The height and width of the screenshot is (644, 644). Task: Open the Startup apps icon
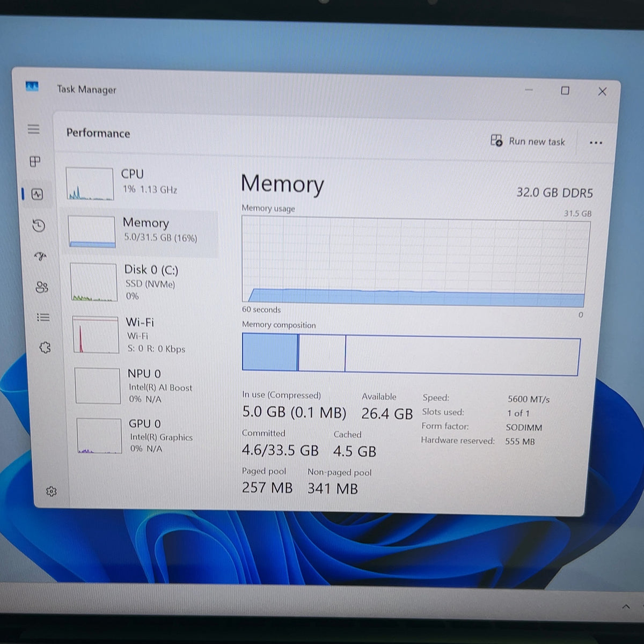coord(41,256)
